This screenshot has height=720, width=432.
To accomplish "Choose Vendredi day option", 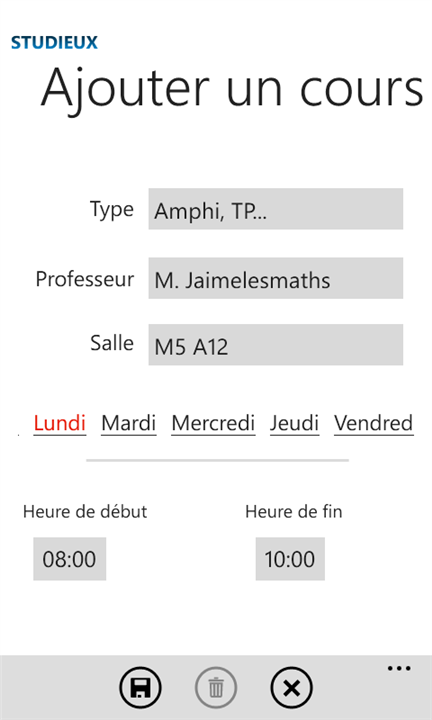I will coord(373,423).
